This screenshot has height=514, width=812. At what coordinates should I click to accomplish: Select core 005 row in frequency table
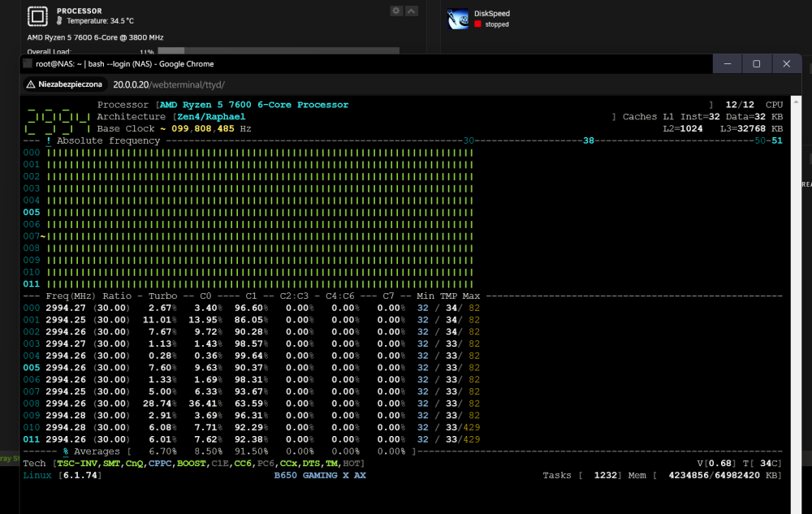(x=252, y=368)
